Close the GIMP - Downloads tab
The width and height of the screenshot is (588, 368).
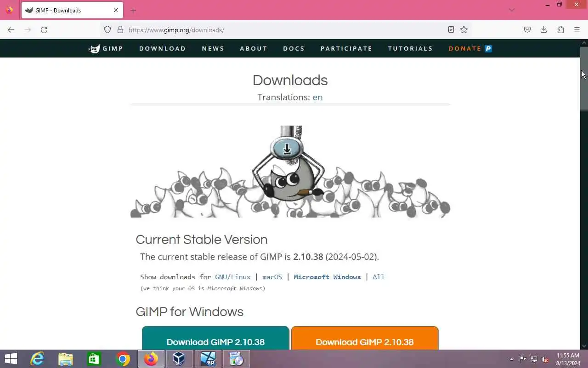coord(116,10)
